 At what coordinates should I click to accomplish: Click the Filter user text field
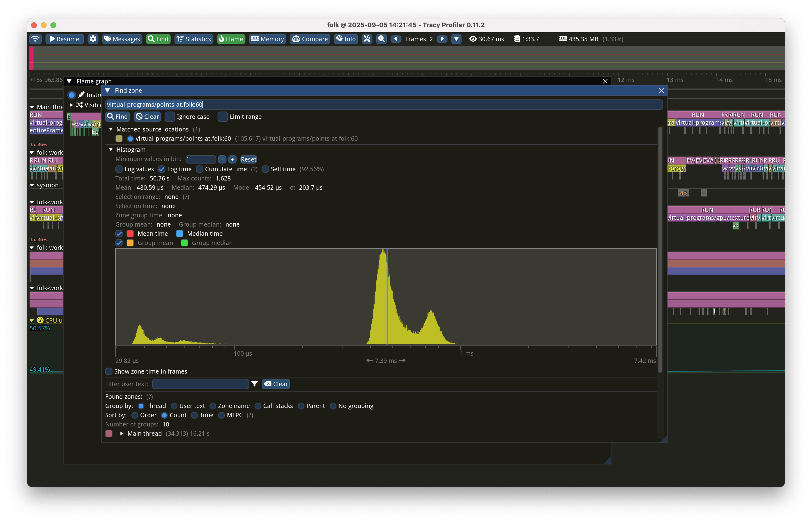[x=200, y=384]
